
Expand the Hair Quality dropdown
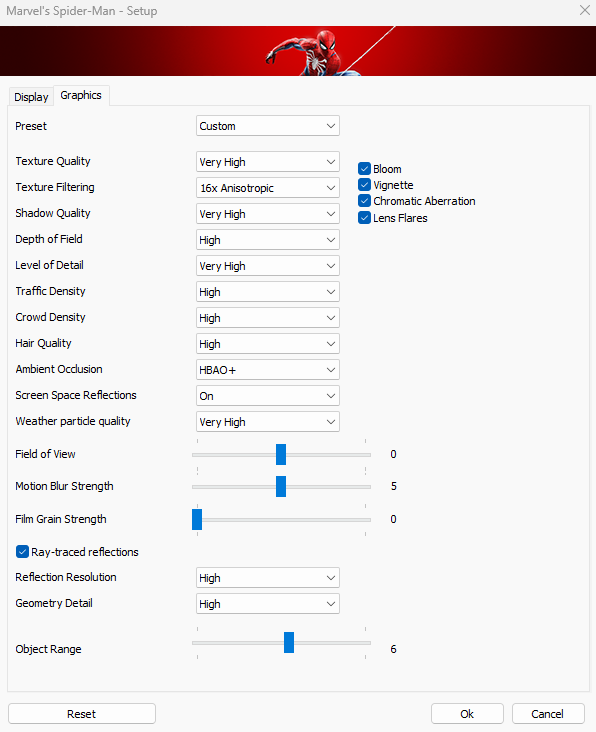tap(268, 344)
